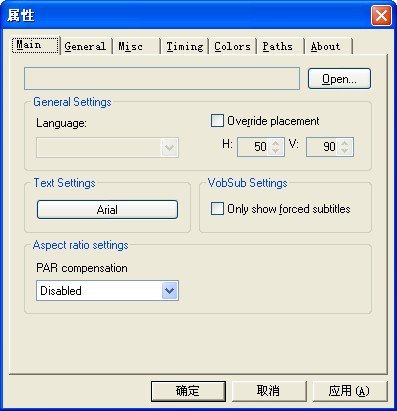Switch to the Paths tab
Image resolution: width=397 pixels, height=411 pixels.
point(280,46)
